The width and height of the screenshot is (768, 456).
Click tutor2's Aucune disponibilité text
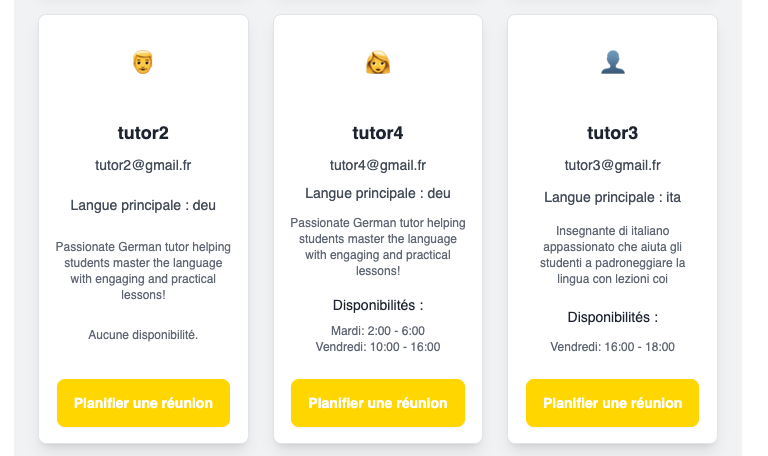(x=143, y=335)
